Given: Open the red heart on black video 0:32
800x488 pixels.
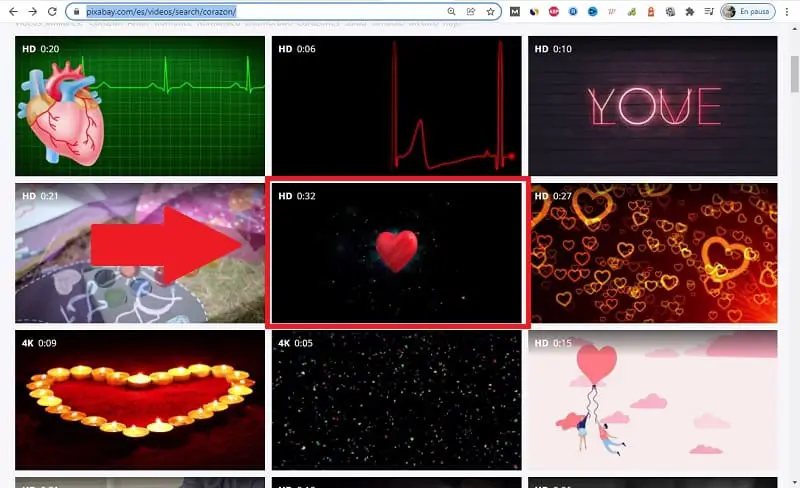Looking at the screenshot, I should (396, 253).
